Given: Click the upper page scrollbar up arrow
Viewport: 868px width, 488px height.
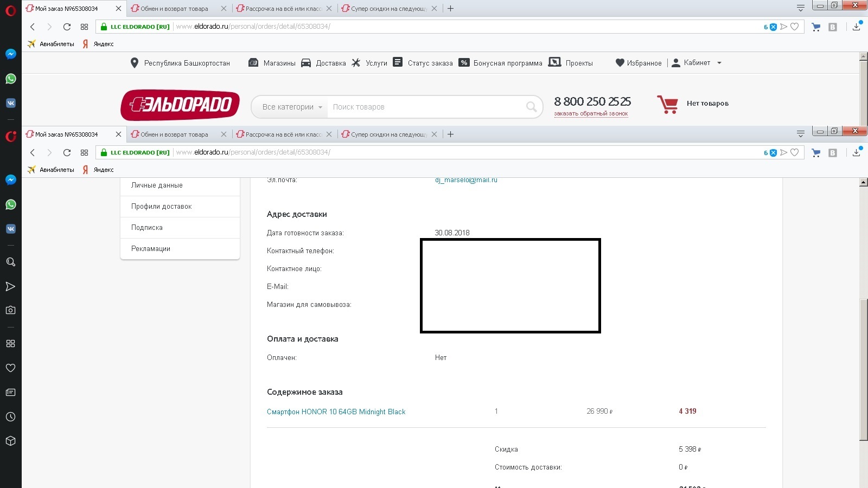Looking at the screenshot, I should point(863,57).
